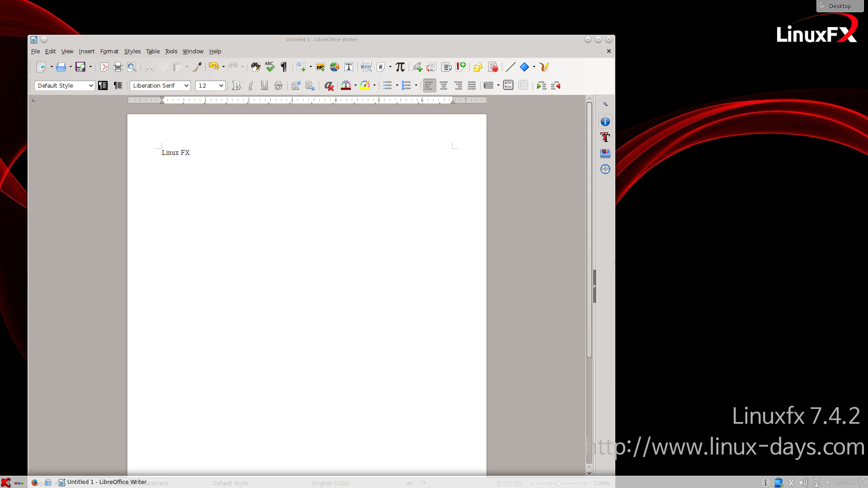Open sidebar Navigator compass icon

tap(605, 169)
